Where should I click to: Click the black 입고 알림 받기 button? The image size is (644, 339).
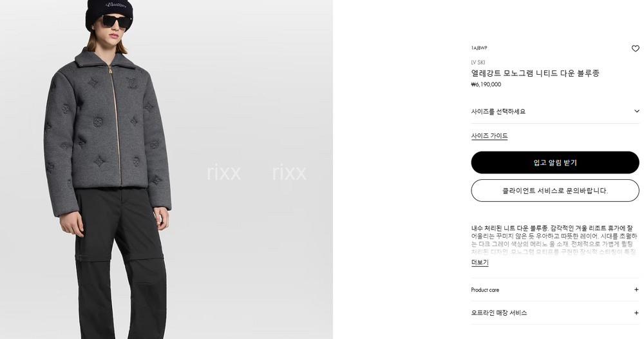point(555,162)
